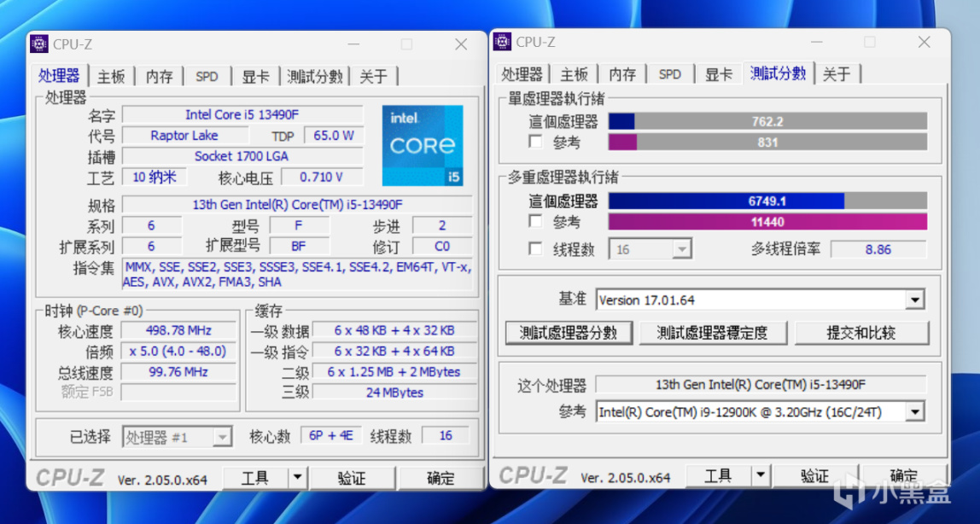
Task: Click 这个处理器 field in right window
Action: pyautogui.click(x=761, y=384)
